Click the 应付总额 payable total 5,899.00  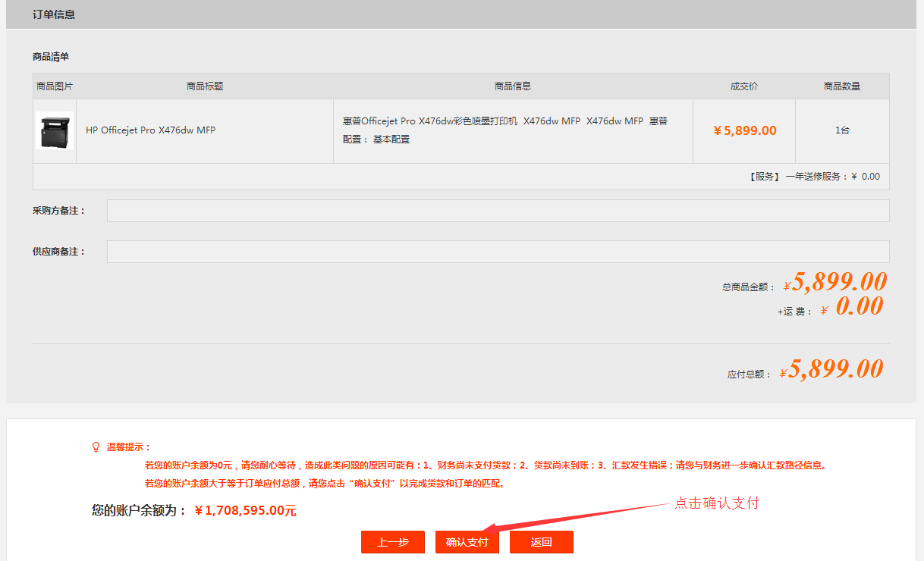pyautogui.click(x=831, y=370)
